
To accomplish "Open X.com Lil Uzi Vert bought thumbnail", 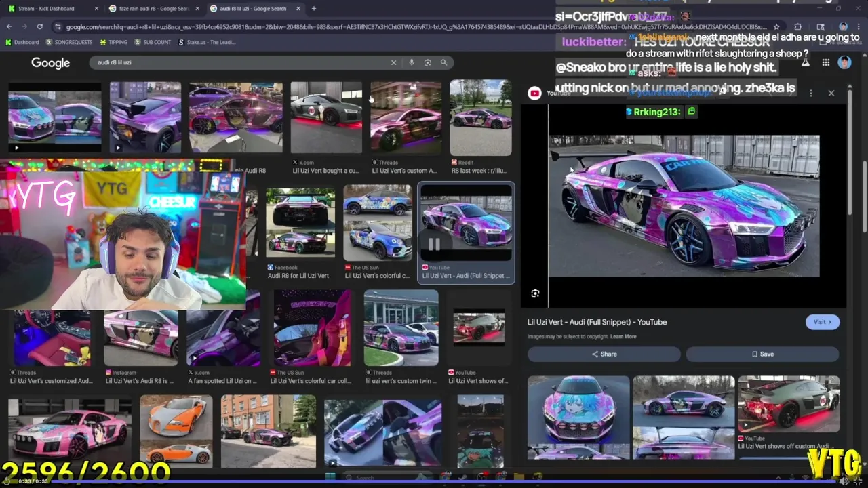I will coord(326,118).
